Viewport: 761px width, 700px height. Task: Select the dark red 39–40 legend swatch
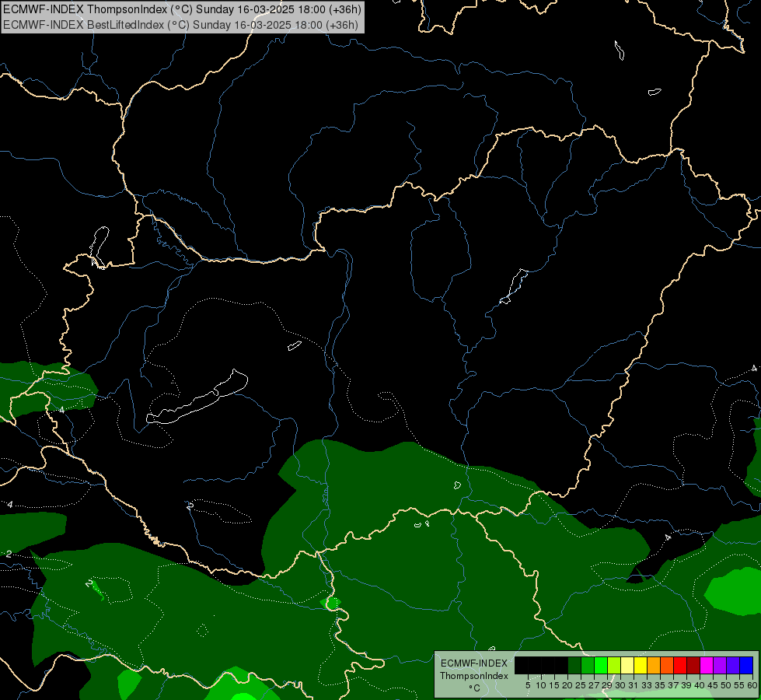(x=693, y=665)
